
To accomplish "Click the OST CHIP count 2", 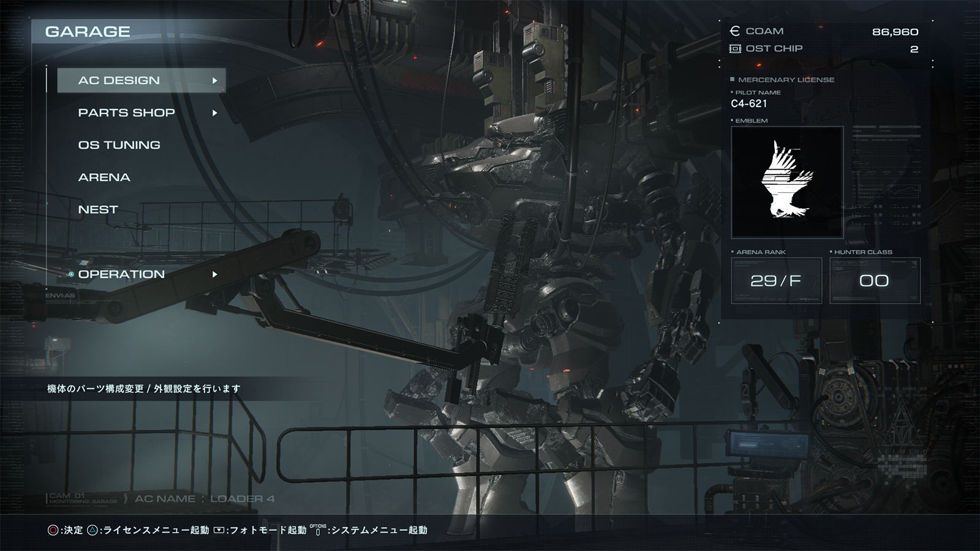I will (914, 49).
